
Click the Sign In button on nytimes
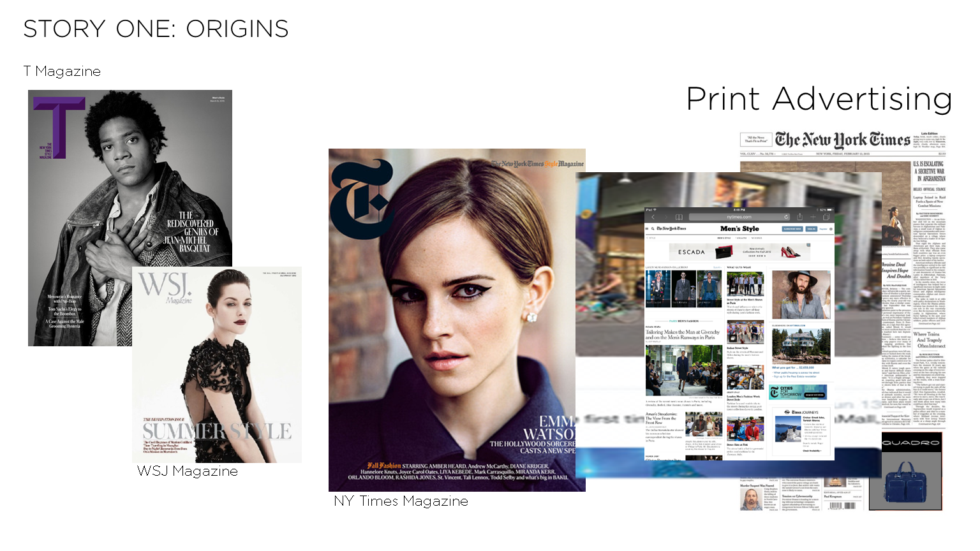click(811, 229)
